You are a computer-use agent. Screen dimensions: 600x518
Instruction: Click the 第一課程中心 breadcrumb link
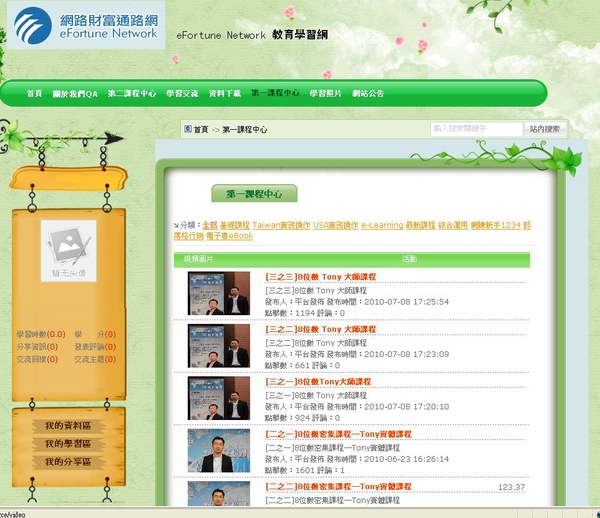click(x=245, y=130)
